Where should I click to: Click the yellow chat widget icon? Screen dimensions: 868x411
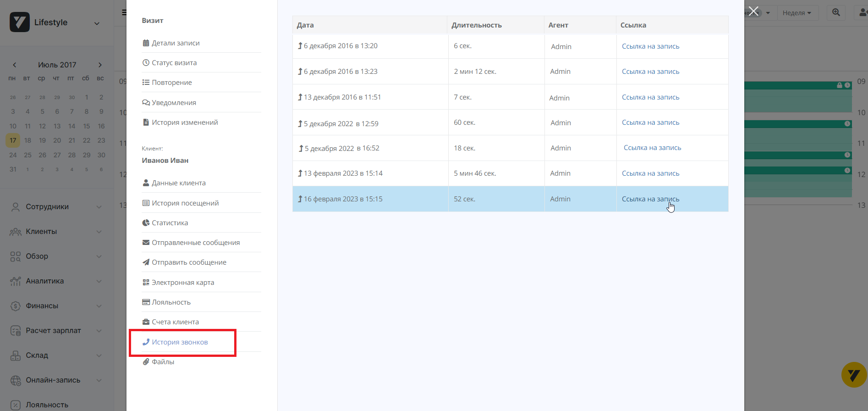[853, 375]
